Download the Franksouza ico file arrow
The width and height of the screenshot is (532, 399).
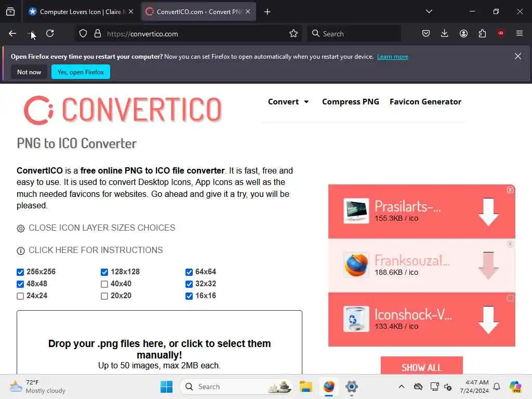pyautogui.click(x=488, y=265)
